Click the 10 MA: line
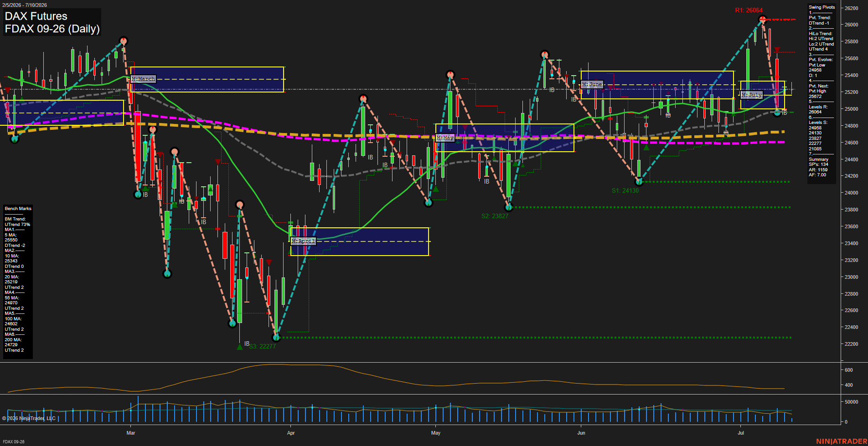868x446 pixels. (12, 256)
